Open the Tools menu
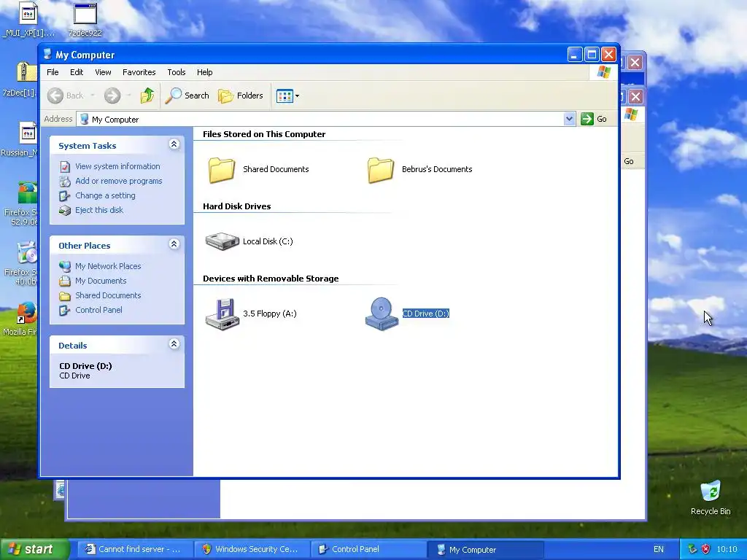The height and width of the screenshot is (560, 747). coord(177,72)
